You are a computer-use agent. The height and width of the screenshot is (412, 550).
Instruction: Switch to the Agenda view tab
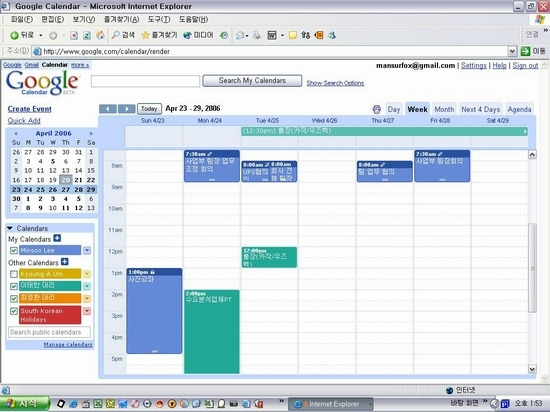click(x=519, y=109)
